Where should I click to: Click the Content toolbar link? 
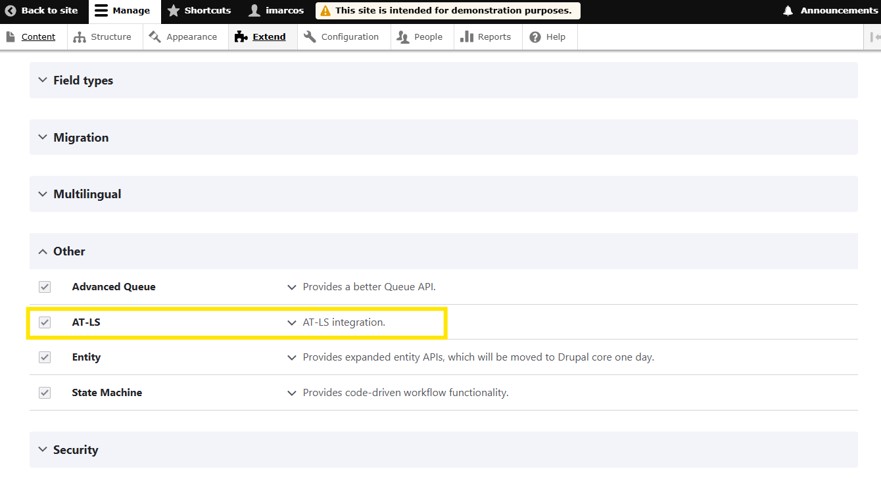pyautogui.click(x=30, y=37)
